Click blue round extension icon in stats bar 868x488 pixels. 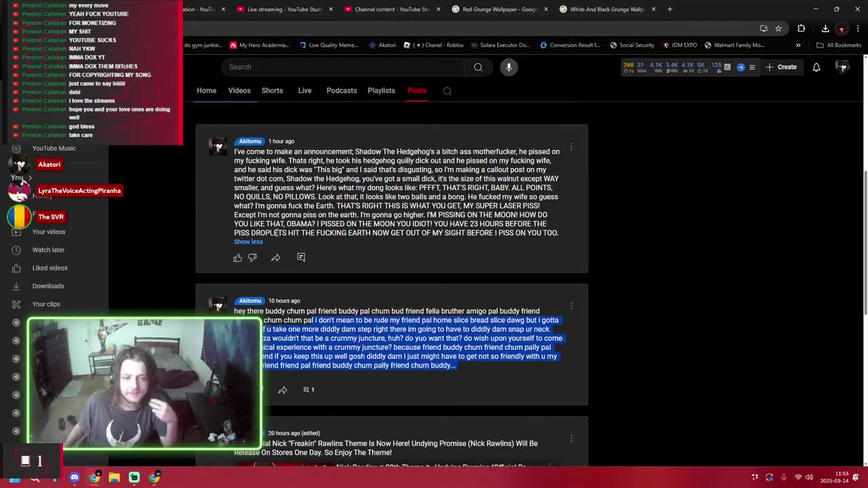(741, 67)
